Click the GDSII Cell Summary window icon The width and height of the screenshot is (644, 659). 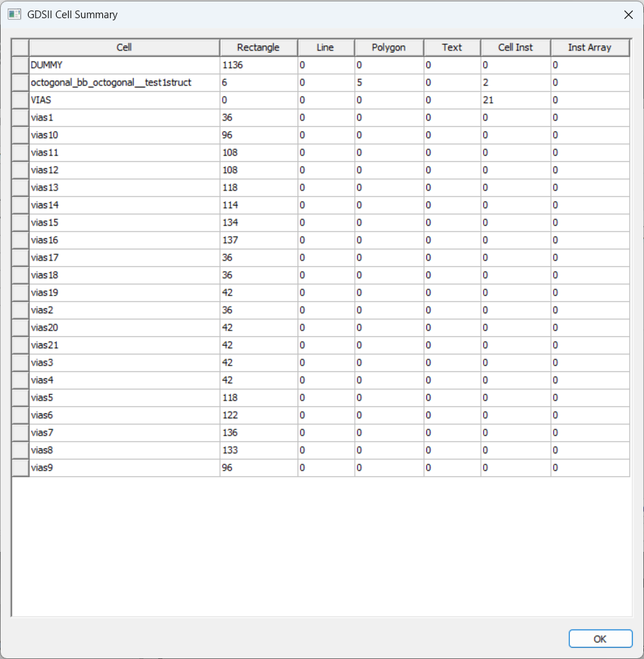point(15,14)
